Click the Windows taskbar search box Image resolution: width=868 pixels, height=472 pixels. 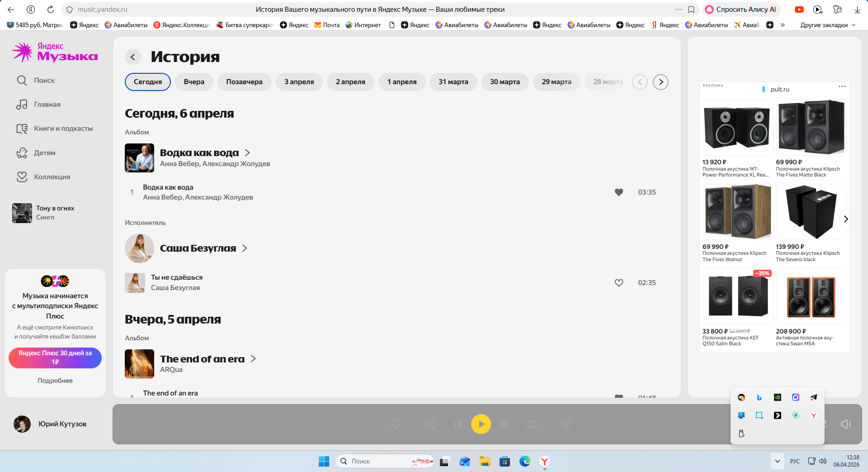[x=385, y=461]
